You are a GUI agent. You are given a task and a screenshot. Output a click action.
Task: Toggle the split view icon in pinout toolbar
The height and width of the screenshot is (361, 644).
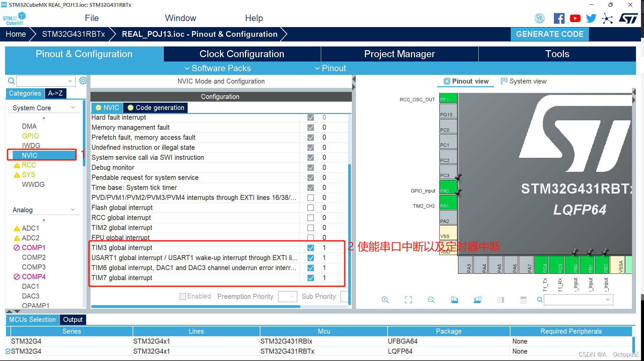point(500,299)
